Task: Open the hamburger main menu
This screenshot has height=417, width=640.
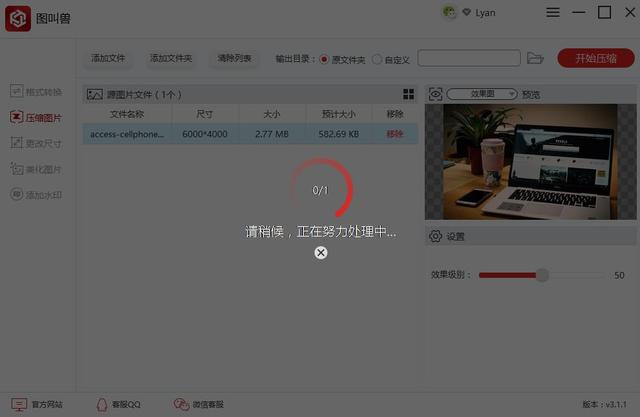Action: point(553,12)
